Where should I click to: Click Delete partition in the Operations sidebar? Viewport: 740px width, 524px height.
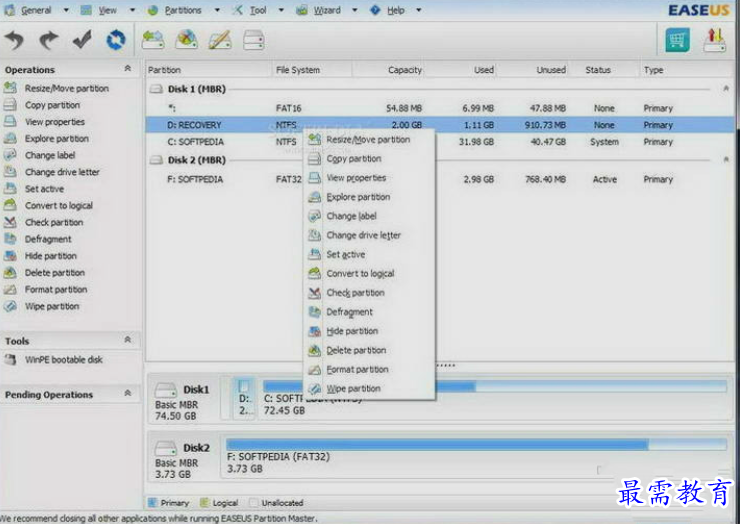tap(55, 273)
